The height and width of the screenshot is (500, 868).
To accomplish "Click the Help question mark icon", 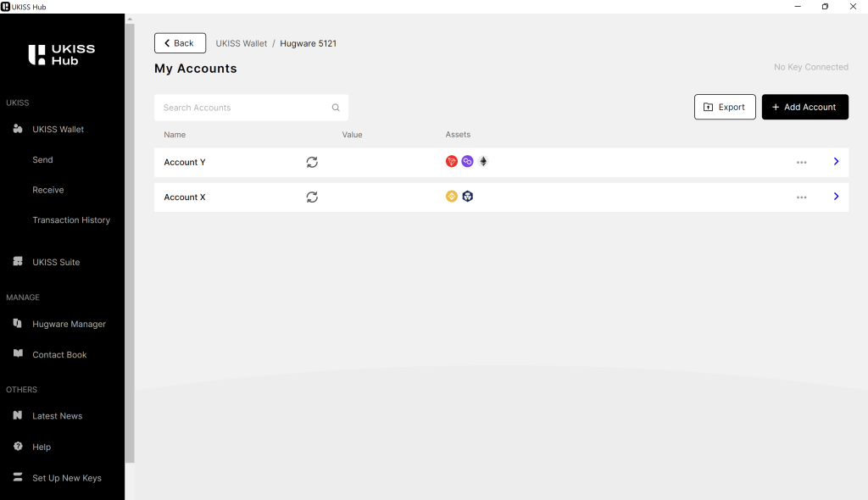I will [x=18, y=447].
